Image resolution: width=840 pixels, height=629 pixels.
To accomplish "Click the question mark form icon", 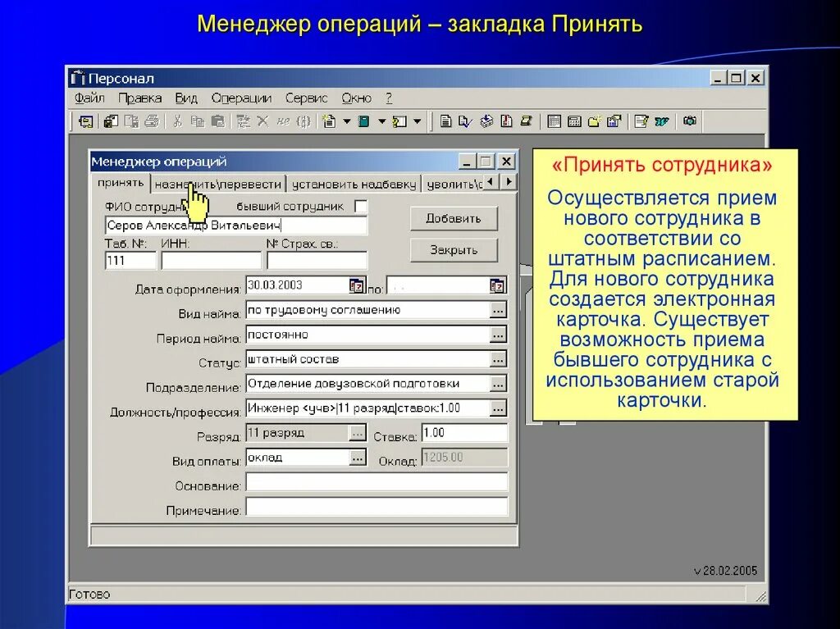I will point(399,121).
